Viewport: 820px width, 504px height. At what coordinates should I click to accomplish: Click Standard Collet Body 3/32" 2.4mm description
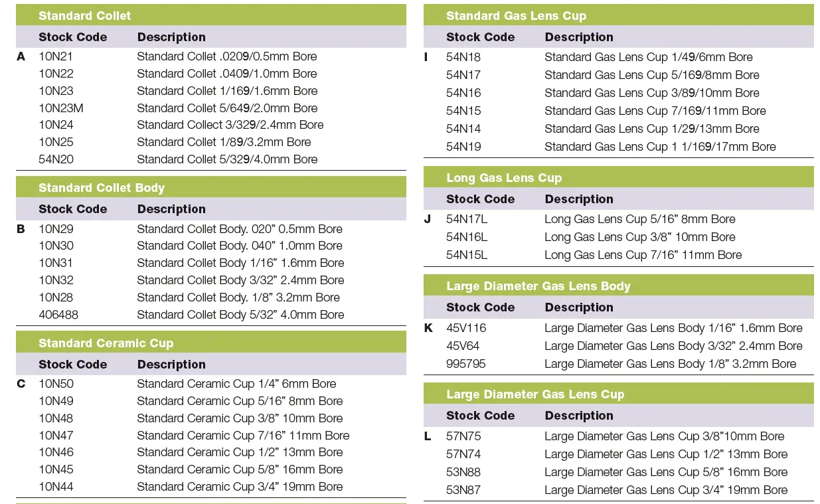click(240, 280)
